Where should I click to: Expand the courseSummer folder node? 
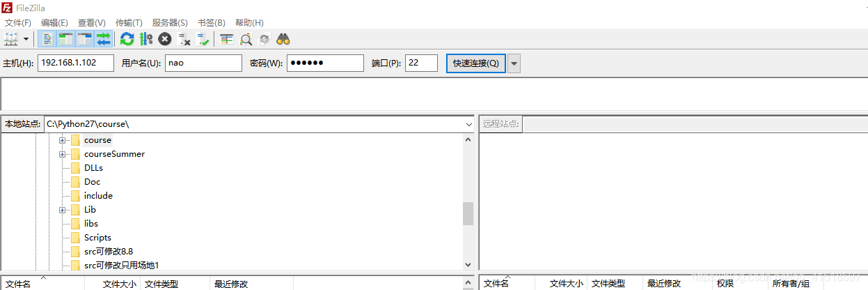63,154
